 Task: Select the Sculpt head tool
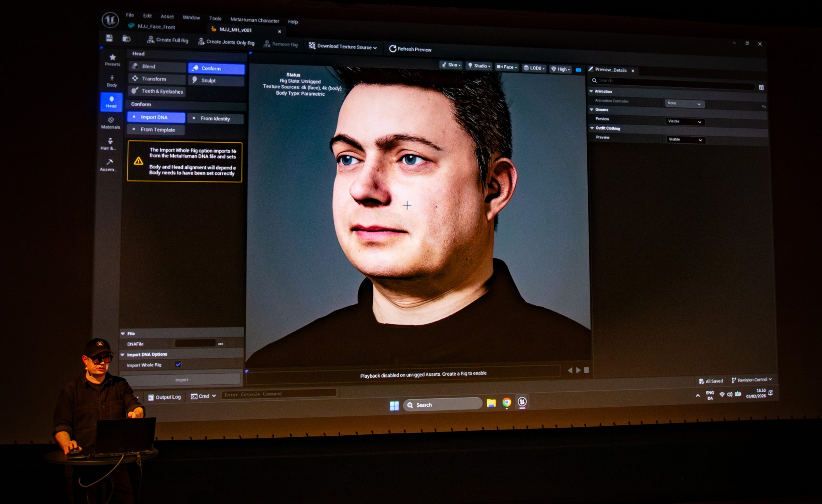pos(216,80)
